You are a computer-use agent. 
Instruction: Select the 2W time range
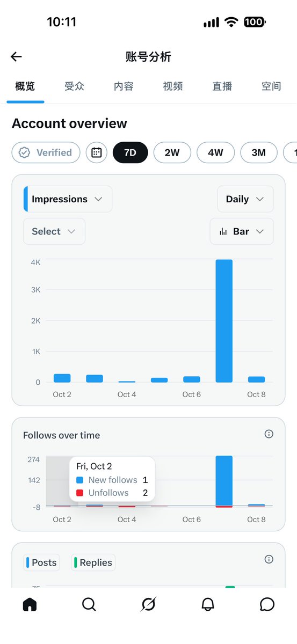pos(172,152)
